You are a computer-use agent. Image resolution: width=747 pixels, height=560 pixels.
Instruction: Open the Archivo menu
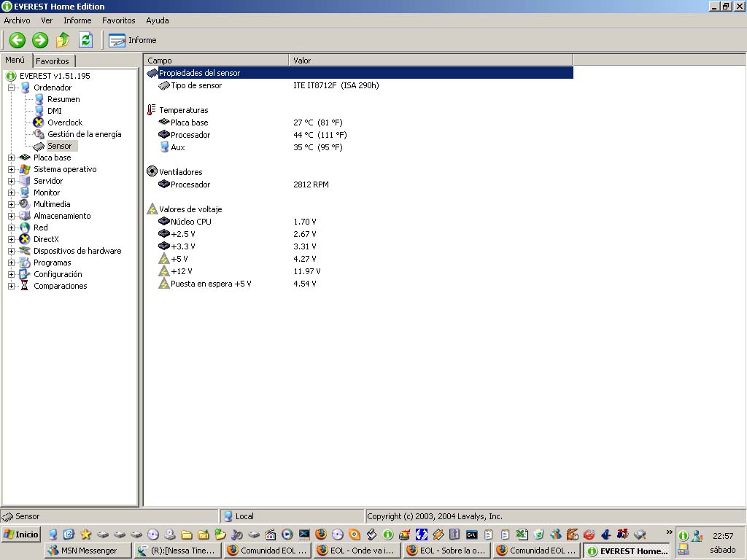click(x=17, y=20)
